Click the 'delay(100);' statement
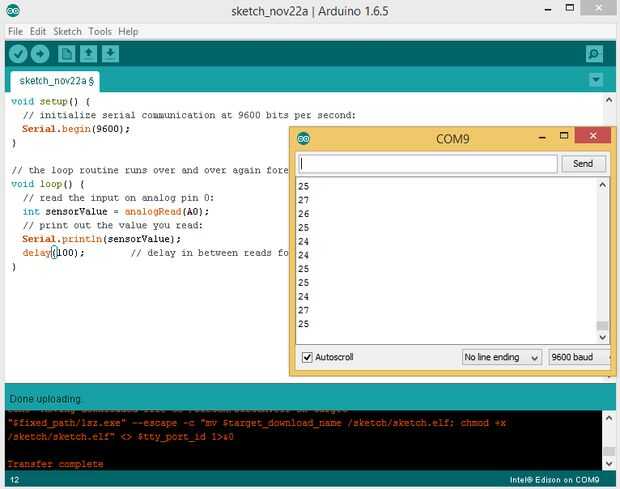This screenshot has height=489, width=620. (53, 253)
